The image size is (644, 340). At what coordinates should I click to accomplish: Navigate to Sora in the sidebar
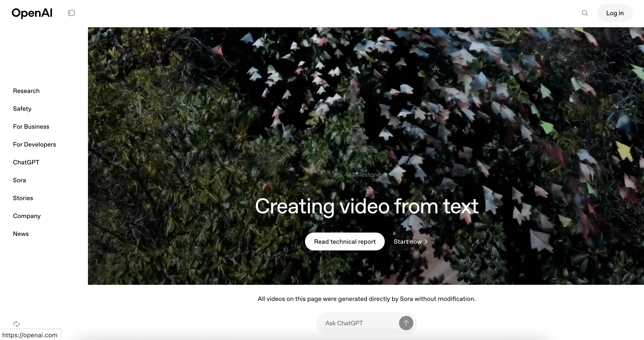(x=19, y=180)
